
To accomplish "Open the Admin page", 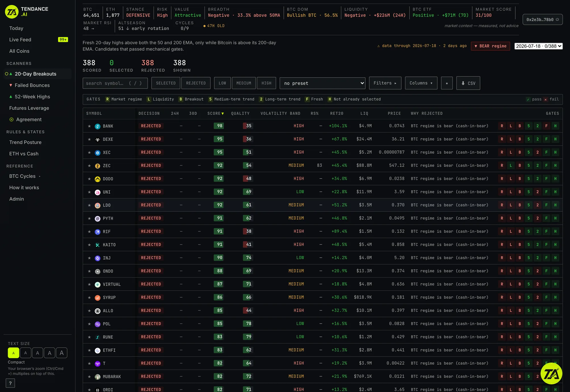I will click(17, 199).
